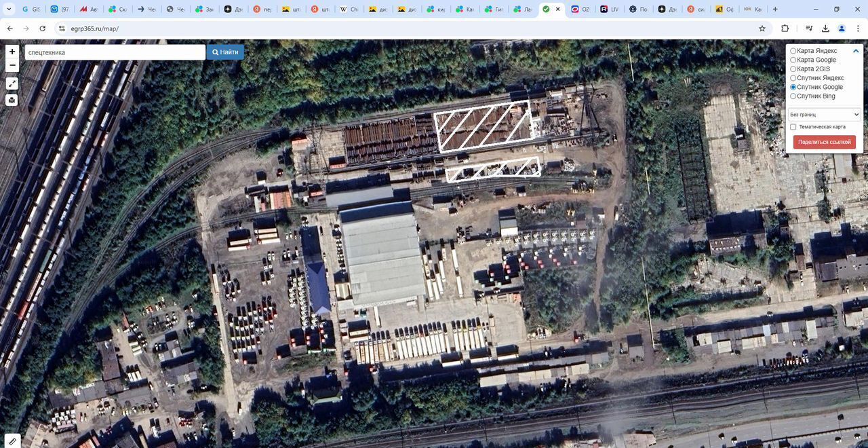Open the ruler measurement tool

pos(12,441)
